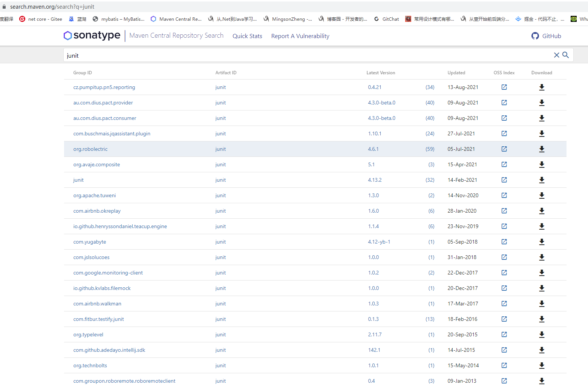This screenshot has width=588, height=388.
Task: Show all (34) versions for cz.pumpitup.pn5.reporting
Action: [430, 87]
